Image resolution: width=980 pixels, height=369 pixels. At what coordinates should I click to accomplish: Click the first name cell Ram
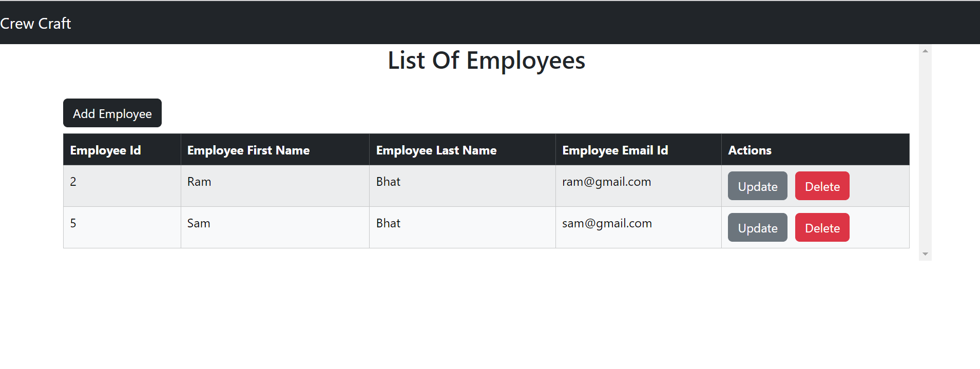(x=199, y=182)
